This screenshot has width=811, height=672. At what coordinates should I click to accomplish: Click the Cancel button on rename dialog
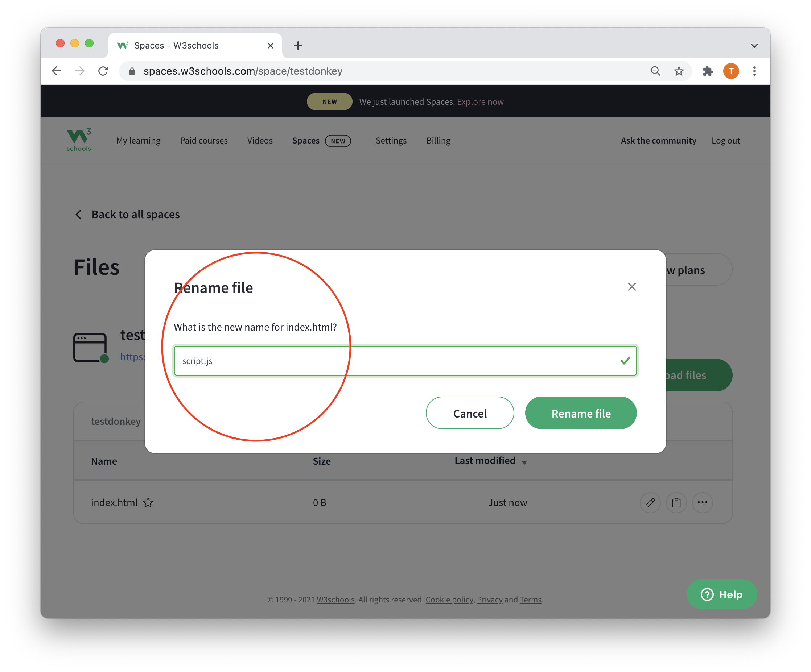tap(469, 413)
